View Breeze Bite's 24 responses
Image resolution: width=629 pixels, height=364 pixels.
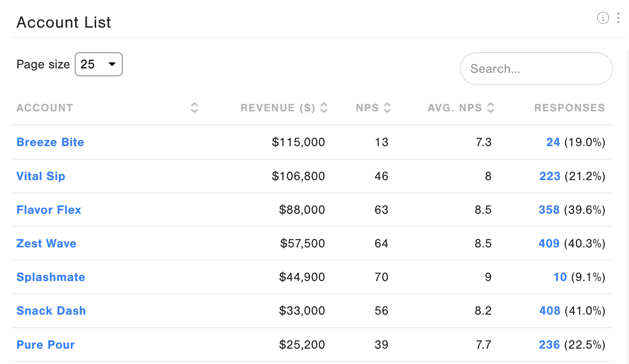coord(553,142)
